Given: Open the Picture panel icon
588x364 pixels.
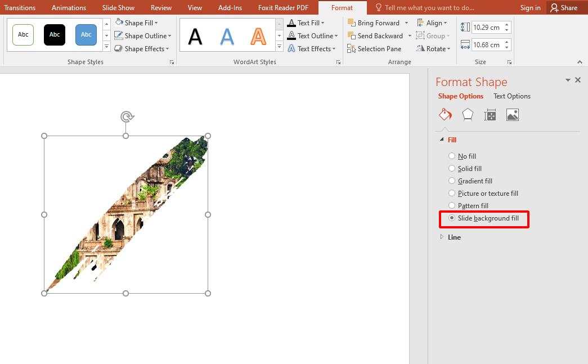Looking at the screenshot, I should click(x=512, y=114).
